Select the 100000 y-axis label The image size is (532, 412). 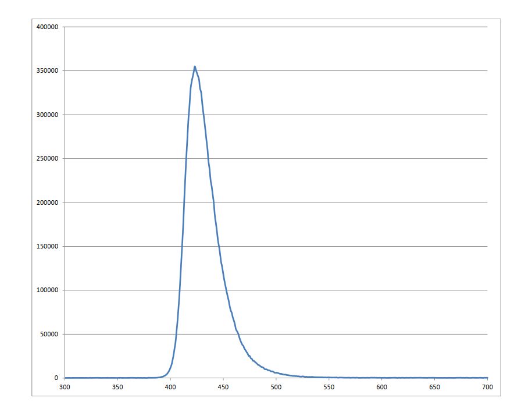point(47,290)
